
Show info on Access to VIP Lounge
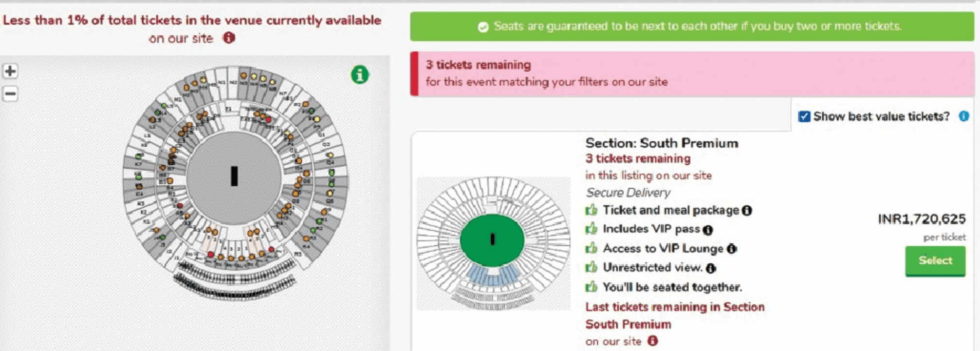pos(731,249)
